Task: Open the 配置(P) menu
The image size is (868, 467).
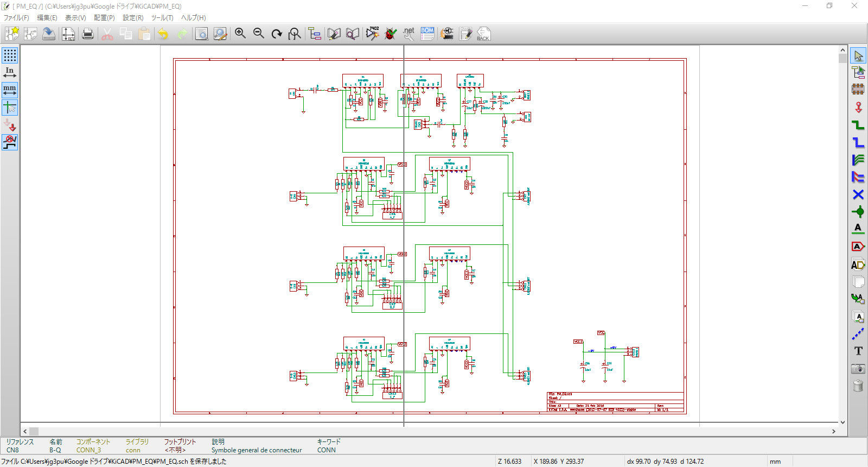Action: (x=104, y=18)
